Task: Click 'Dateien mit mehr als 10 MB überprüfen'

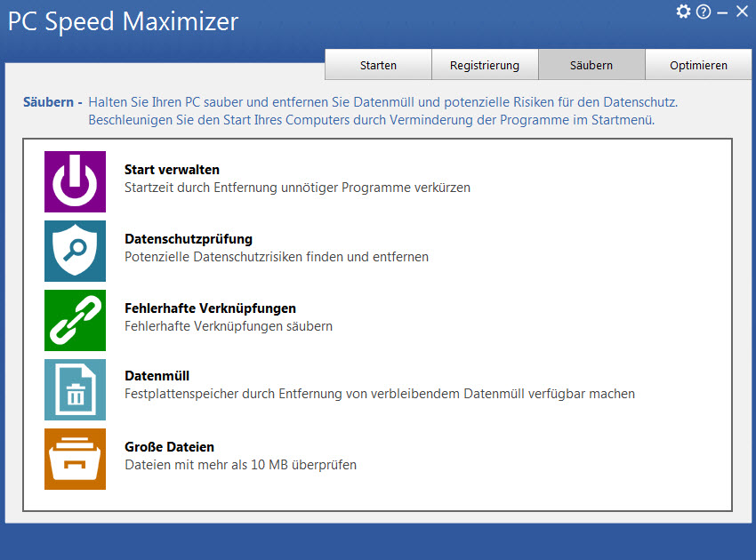Action: pos(241,465)
